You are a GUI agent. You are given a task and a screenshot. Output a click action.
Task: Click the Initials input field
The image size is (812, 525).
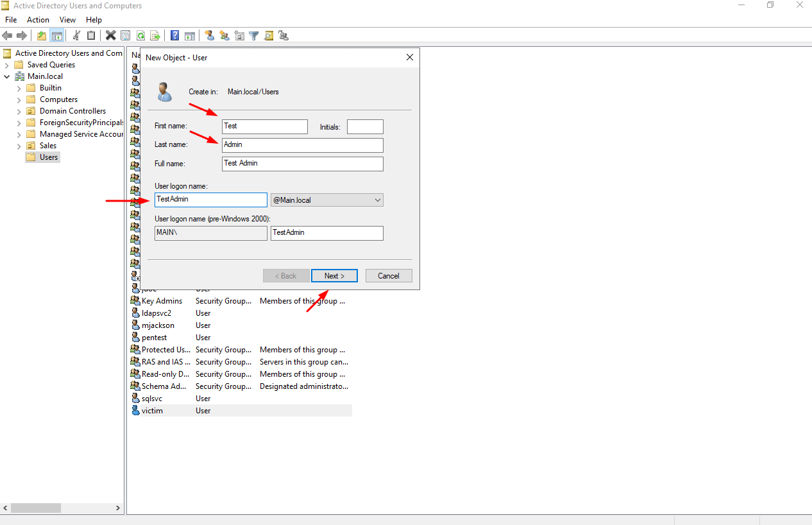click(x=365, y=126)
